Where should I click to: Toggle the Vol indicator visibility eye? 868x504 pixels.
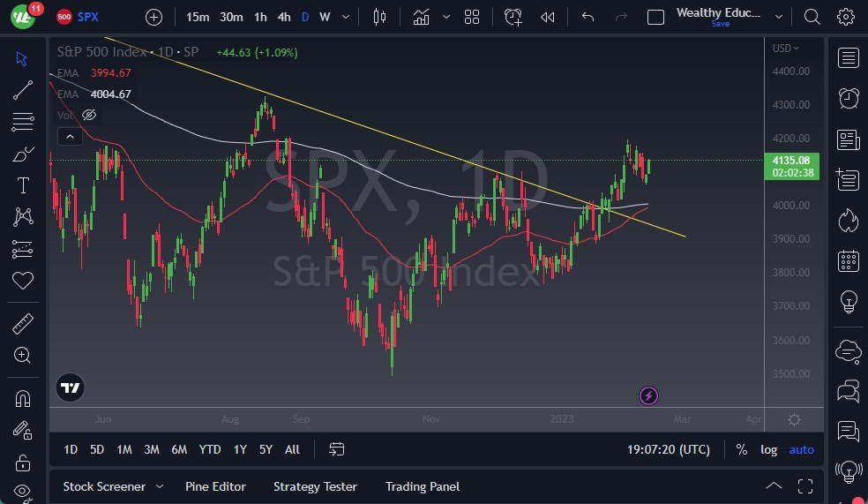click(x=89, y=115)
